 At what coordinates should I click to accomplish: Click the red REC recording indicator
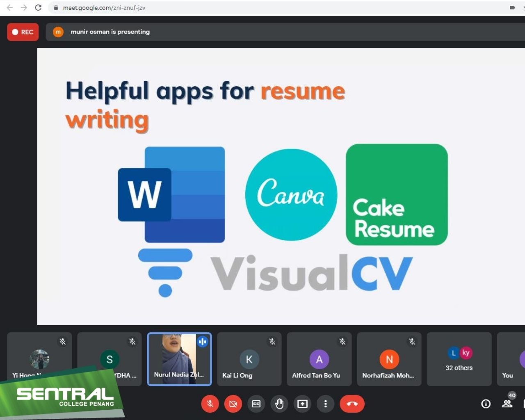pyautogui.click(x=23, y=32)
